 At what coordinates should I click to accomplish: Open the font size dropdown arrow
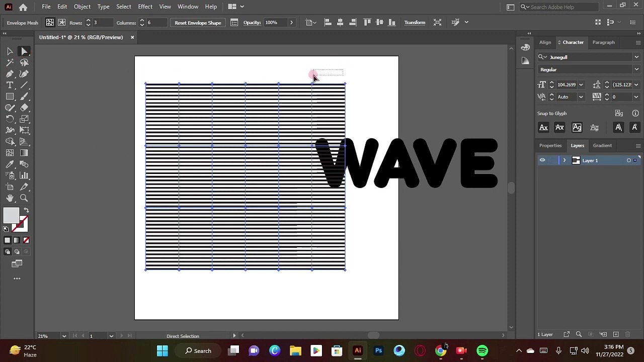coord(581,84)
